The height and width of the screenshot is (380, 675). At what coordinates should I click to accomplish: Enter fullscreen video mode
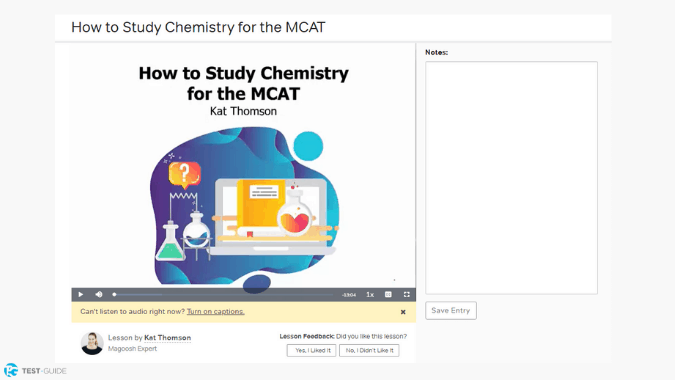pyautogui.click(x=406, y=294)
